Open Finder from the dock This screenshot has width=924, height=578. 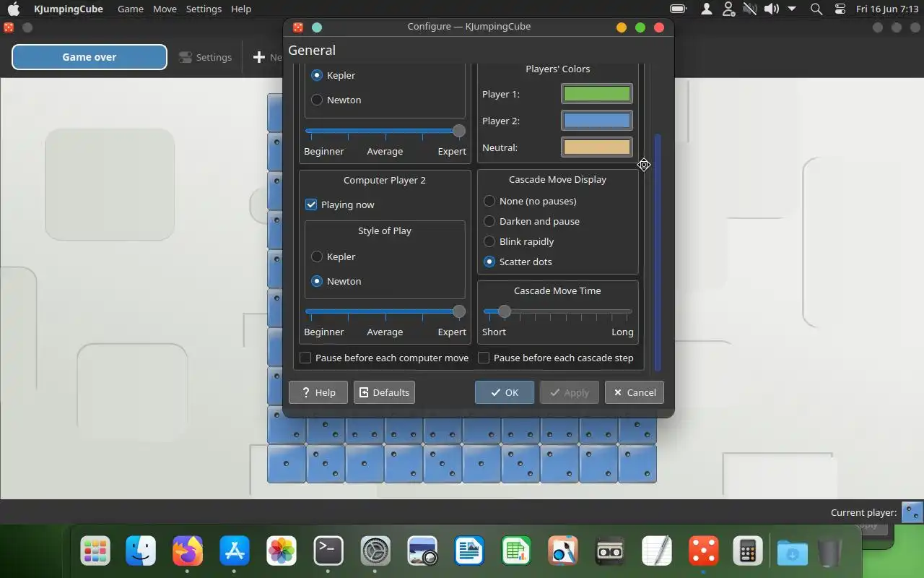click(141, 551)
